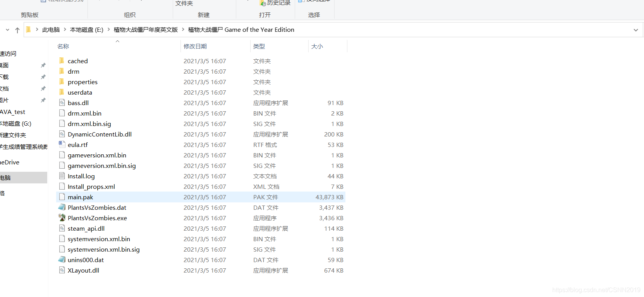Open 新建文件夹 in the navigation pane

(x=13, y=135)
